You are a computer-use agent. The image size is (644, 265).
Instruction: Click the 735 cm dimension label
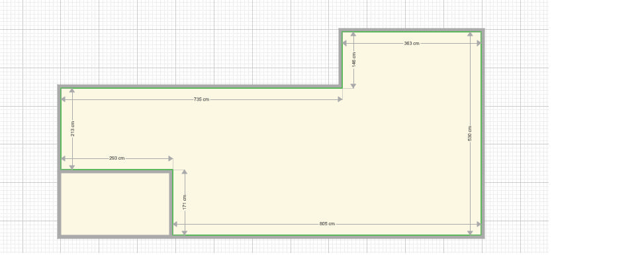[201, 99]
